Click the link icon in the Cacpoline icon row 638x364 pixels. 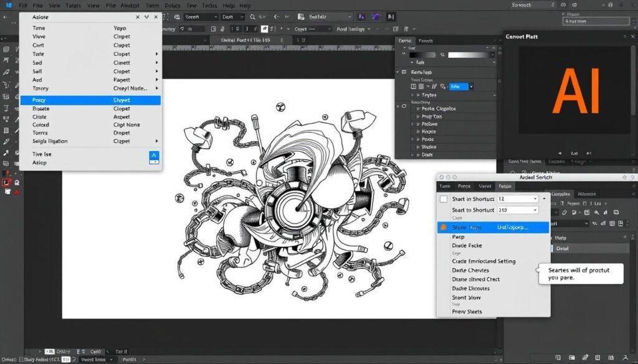pos(564,212)
